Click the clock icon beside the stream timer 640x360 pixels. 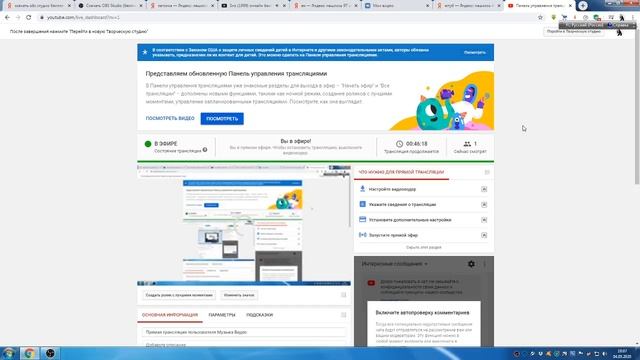(x=399, y=144)
